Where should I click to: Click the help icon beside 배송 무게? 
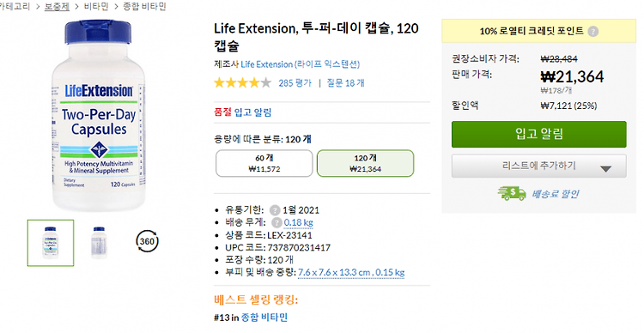click(276, 222)
